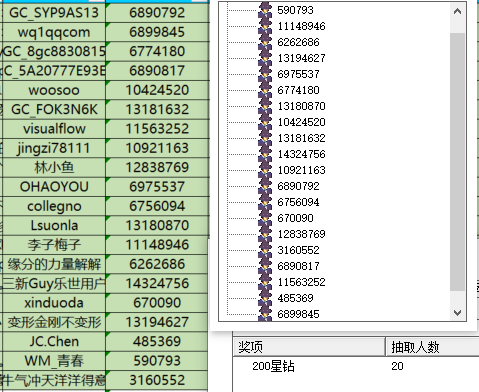Select spreadsheet cell woosoo
Screen dimensions: 479x392
[x=54, y=90]
